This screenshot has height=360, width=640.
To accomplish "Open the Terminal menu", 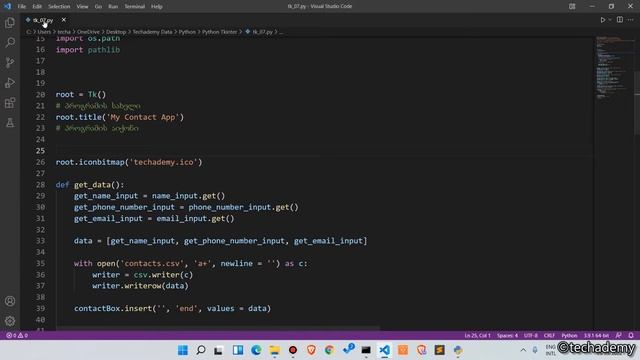I will coord(134,6).
